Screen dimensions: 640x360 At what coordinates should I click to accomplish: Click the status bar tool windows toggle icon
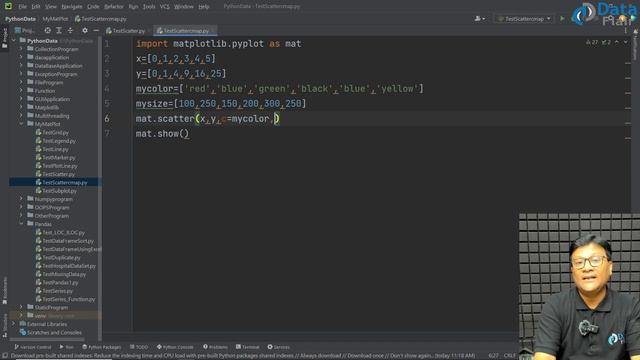point(4,356)
